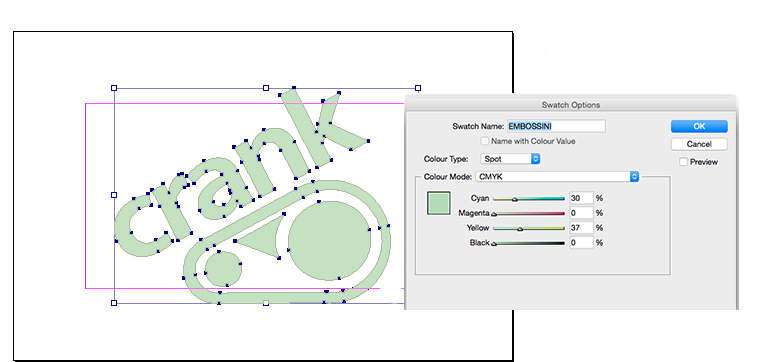
Task: Open the Colour Type dropdown
Action: tap(510, 159)
